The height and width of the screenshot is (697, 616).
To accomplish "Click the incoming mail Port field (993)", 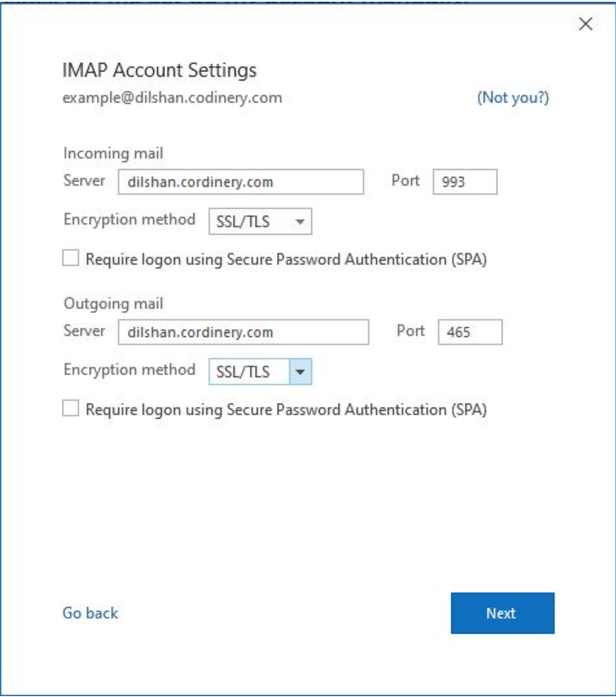I will point(464,182).
